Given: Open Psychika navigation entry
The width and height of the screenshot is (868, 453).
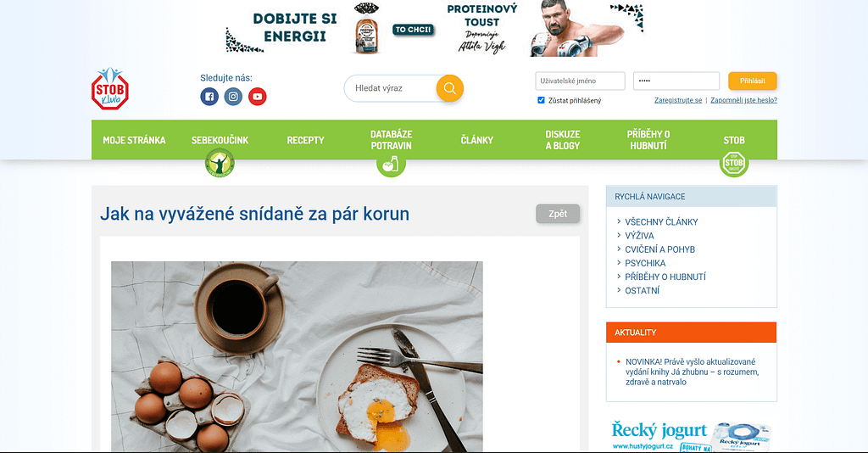Looking at the screenshot, I should [x=645, y=264].
